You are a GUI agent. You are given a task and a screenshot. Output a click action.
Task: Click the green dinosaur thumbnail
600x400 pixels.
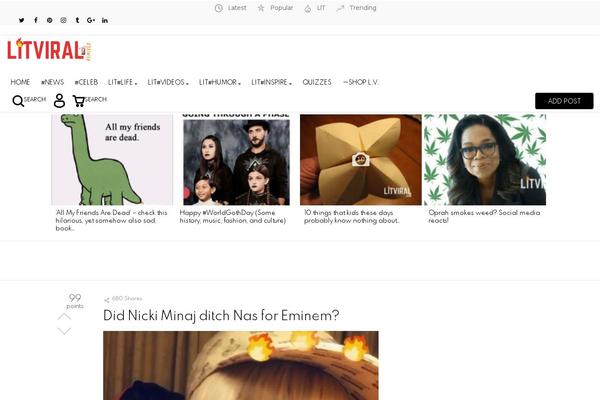pyautogui.click(x=112, y=160)
